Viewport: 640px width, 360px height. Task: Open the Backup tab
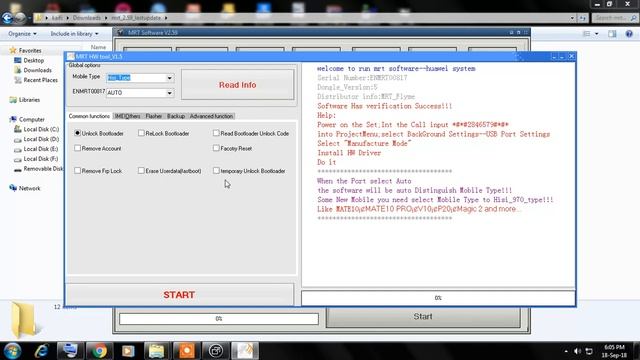pyautogui.click(x=176, y=116)
